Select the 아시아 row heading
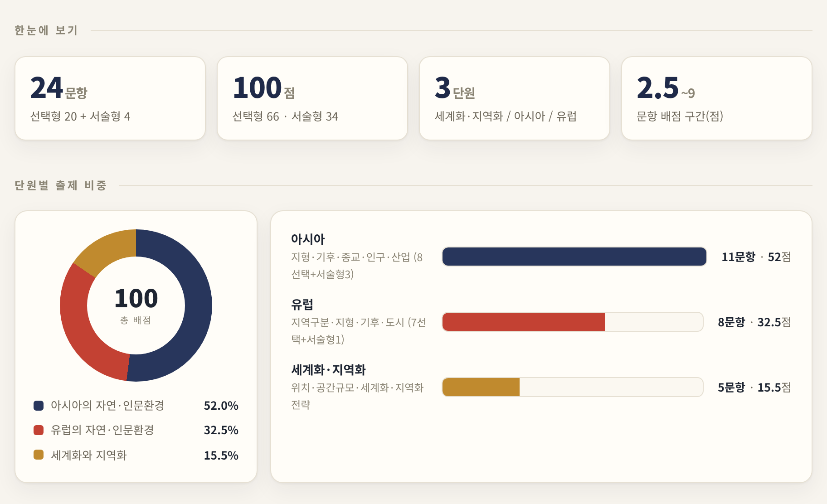The width and height of the screenshot is (827, 504). [x=308, y=239]
